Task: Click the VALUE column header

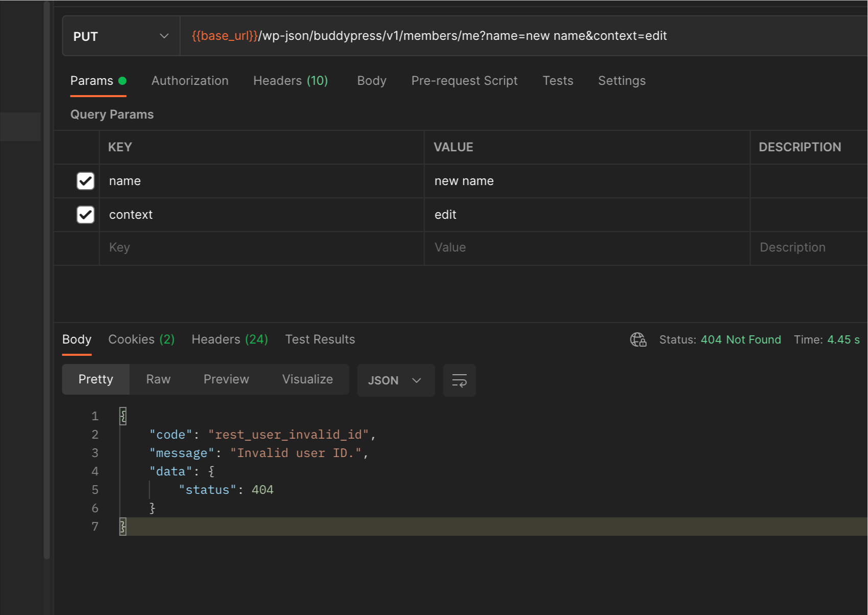Action: click(453, 147)
